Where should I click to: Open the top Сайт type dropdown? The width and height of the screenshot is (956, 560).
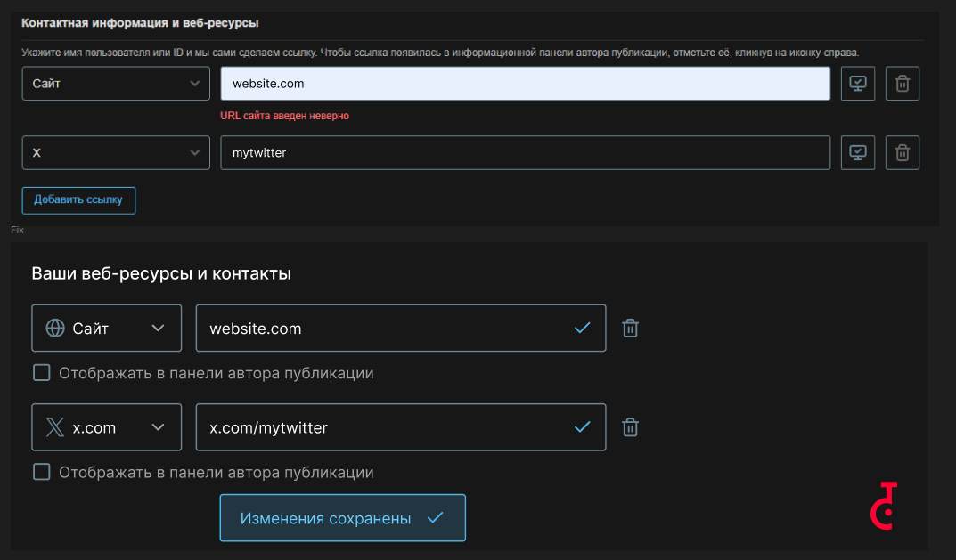coord(116,84)
